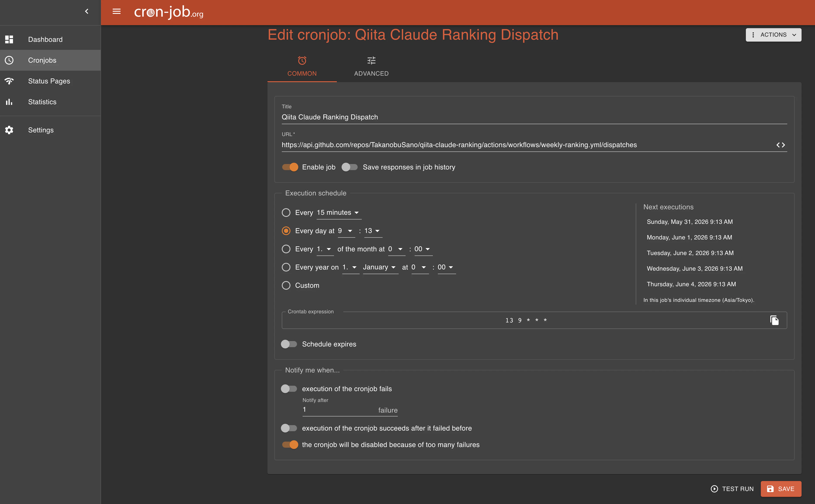815x504 pixels.
Task: Click the next execution 'Thursday, June 4, 2026 9:13 AM'
Action: [691, 284]
